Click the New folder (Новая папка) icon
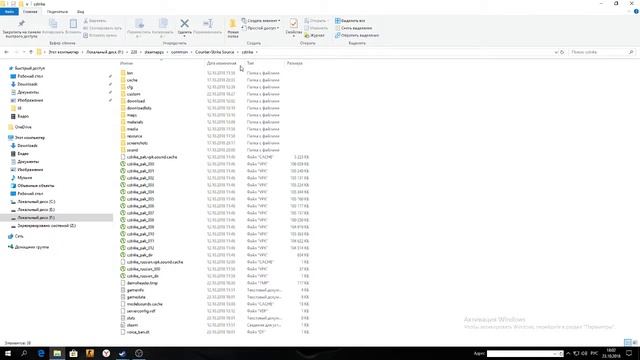Image resolution: width=640 pixels, height=360 pixels. click(x=233, y=23)
